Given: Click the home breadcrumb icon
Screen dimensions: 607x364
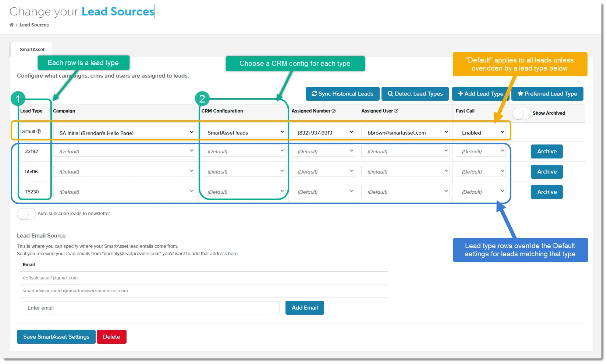Looking at the screenshot, I should tap(11, 25).
